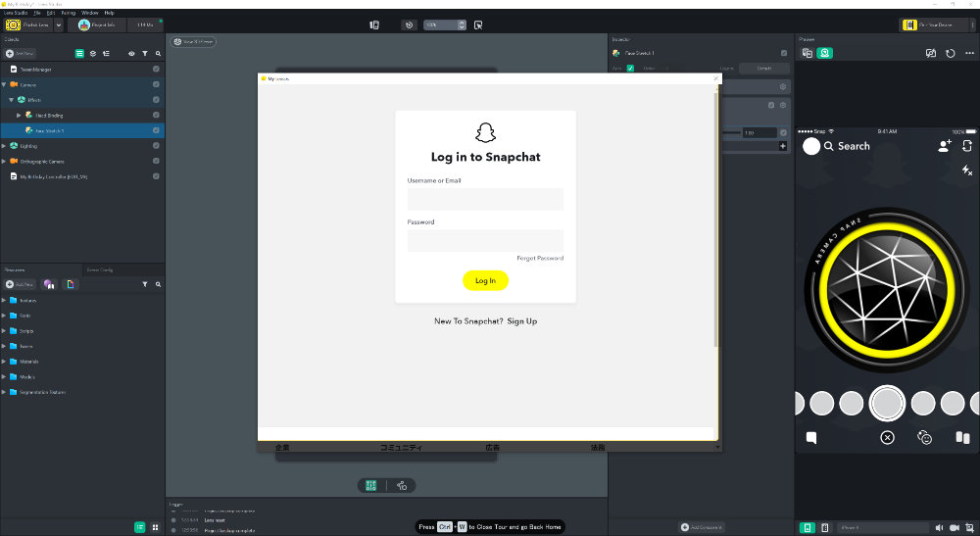Collapse the Camera tree node
This screenshot has height=536, width=980.
coord(4,84)
